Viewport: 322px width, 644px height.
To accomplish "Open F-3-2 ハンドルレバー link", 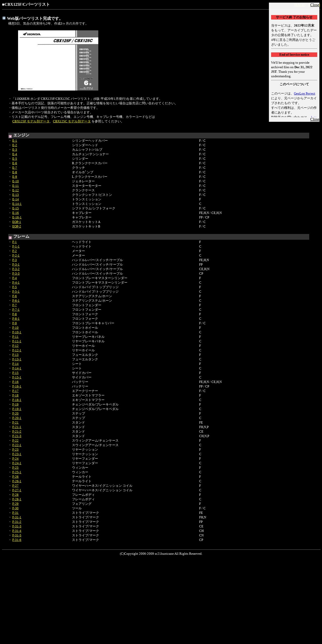I will pos(16,269).
